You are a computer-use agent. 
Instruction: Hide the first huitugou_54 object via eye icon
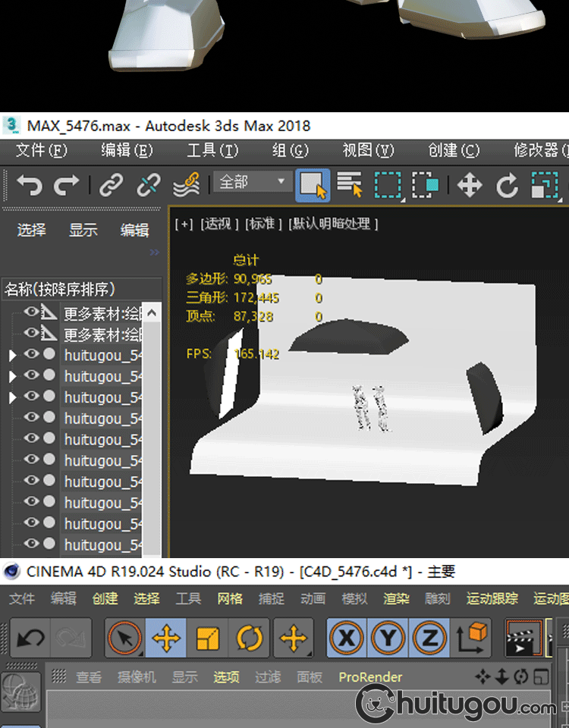pyautogui.click(x=31, y=354)
